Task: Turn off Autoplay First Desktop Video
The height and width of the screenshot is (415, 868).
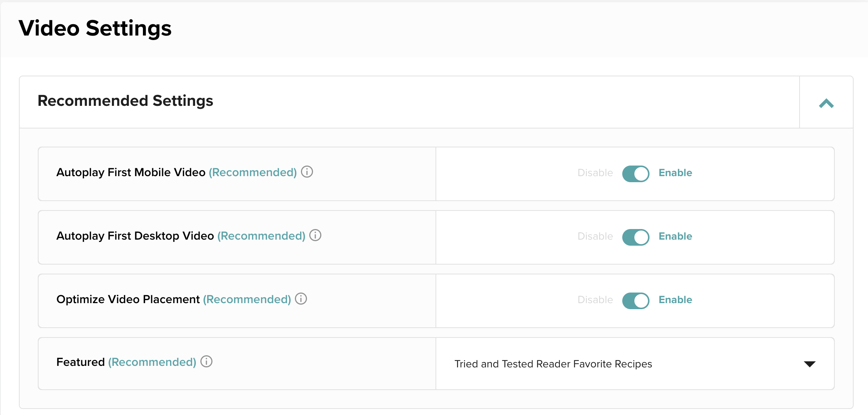Action: (x=635, y=237)
